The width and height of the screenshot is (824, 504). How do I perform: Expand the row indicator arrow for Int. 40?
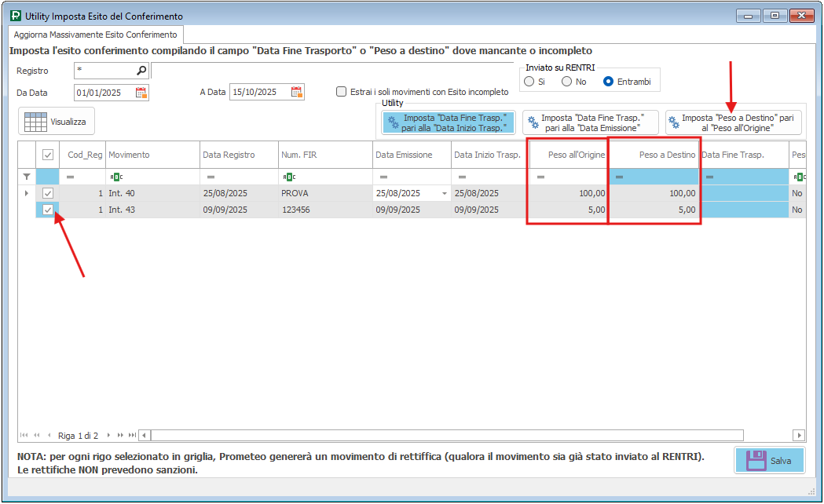(27, 193)
